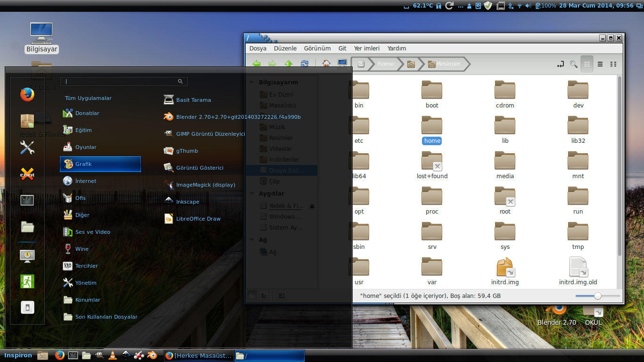Image resolution: width=644 pixels, height=362 pixels.
Task: Click the clock date in top panel
Action: [596, 6]
